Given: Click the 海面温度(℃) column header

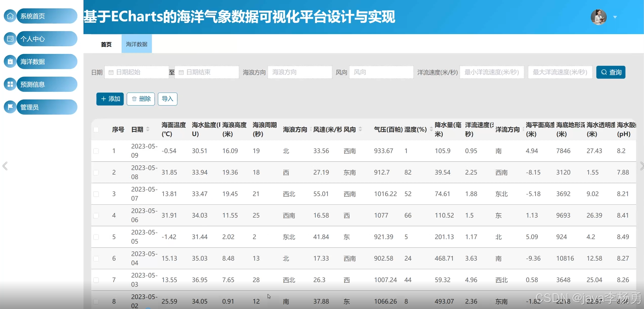Looking at the screenshot, I should 174,130.
